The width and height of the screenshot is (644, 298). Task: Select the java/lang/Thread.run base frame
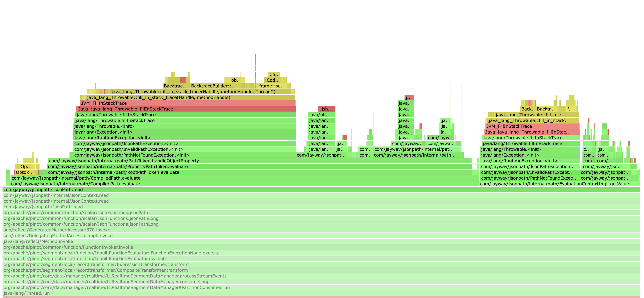[321, 293]
